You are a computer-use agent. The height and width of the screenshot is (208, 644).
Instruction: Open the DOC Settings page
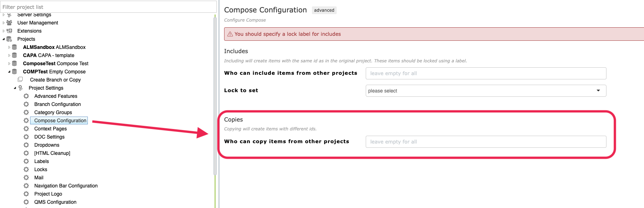click(49, 137)
